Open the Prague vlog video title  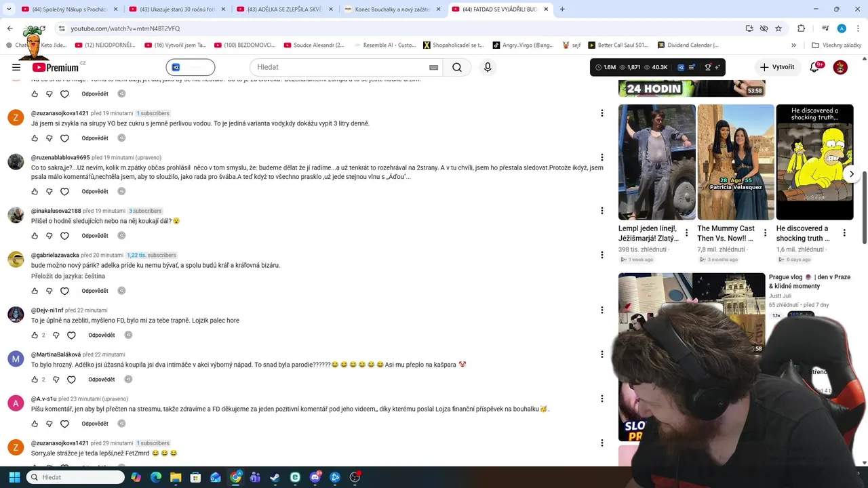pyautogui.click(x=810, y=281)
